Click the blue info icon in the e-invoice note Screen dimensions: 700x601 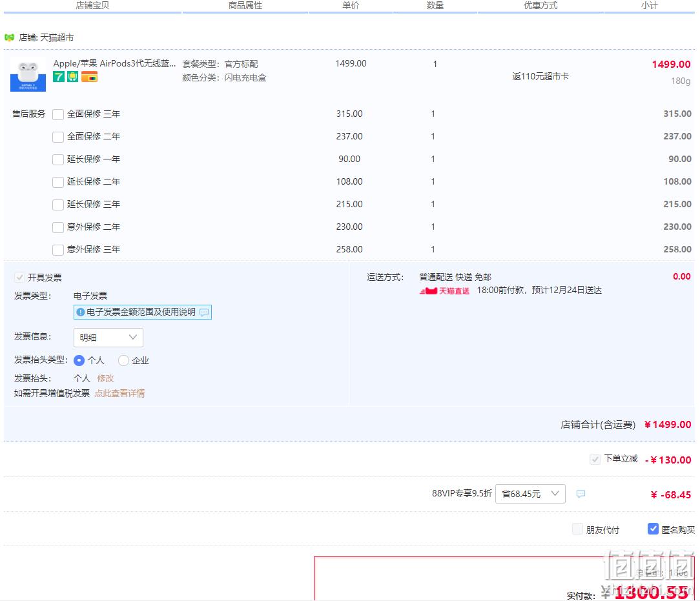pos(80,312)
